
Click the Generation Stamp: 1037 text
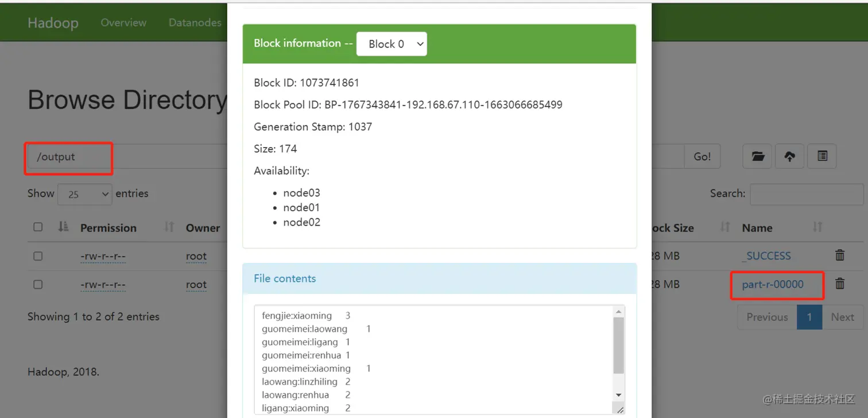pos(313,127)
